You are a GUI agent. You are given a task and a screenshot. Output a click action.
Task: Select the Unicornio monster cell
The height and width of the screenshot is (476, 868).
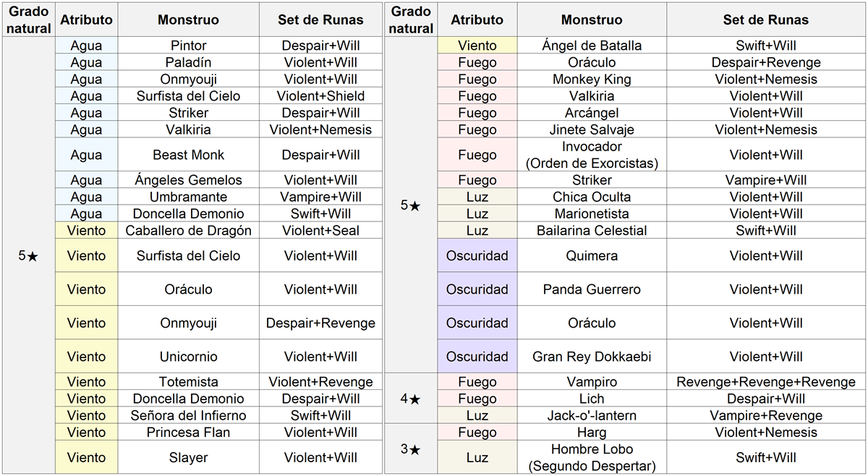188,357
